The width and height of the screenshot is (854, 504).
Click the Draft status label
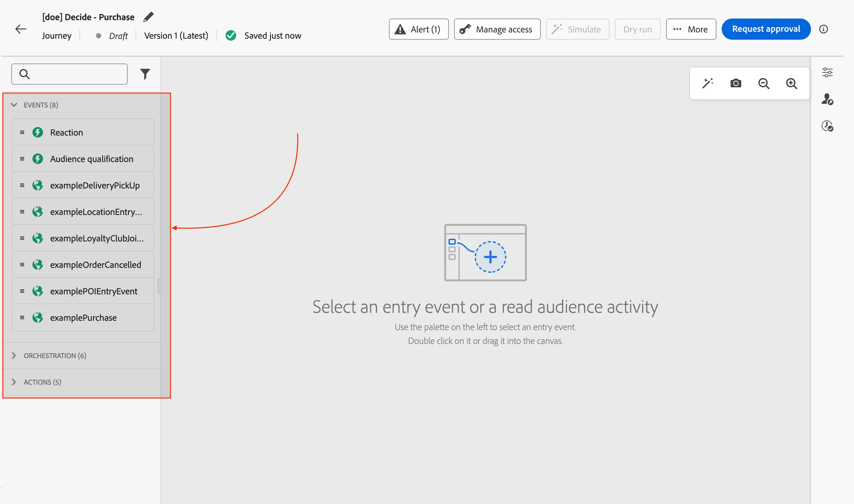(118, 36)
